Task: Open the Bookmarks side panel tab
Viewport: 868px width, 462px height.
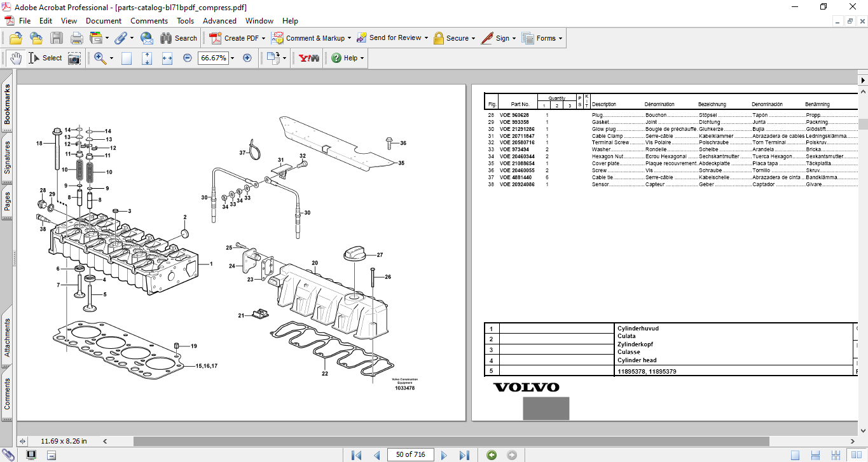Action: click(8, 105)
